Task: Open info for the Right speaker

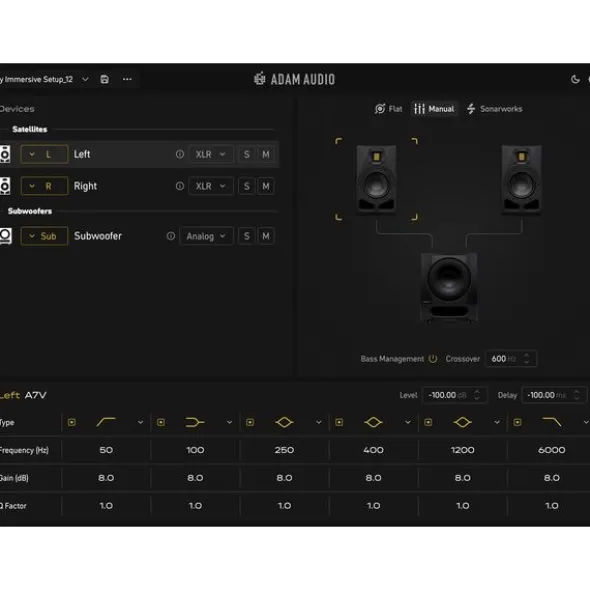Action: [x=180, y=186]
